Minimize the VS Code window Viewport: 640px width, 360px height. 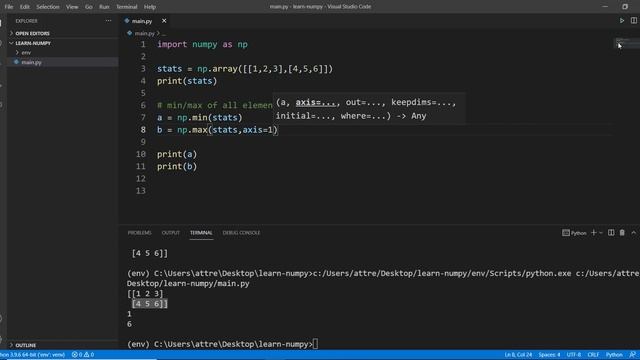pyautogui.click(x=605, y=7)
